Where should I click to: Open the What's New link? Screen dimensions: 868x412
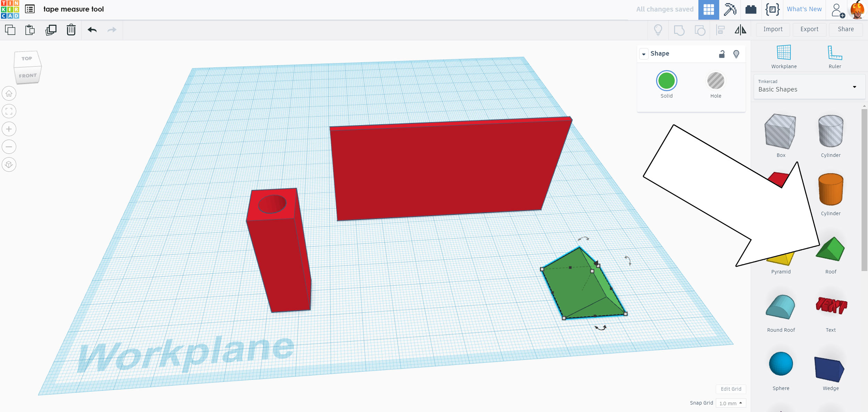[x=804, y=9]
